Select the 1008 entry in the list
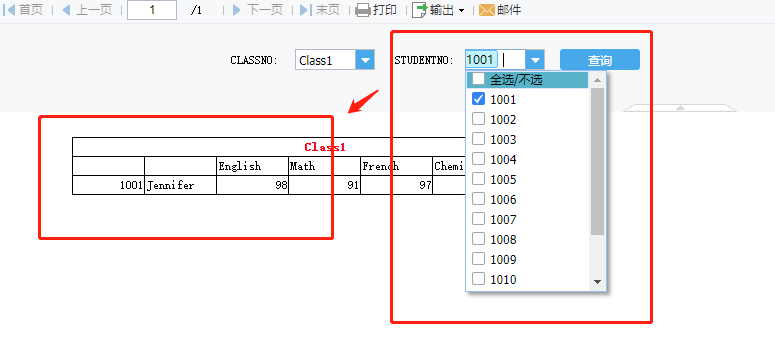The image size is (775, 360). tap(503, 239)
